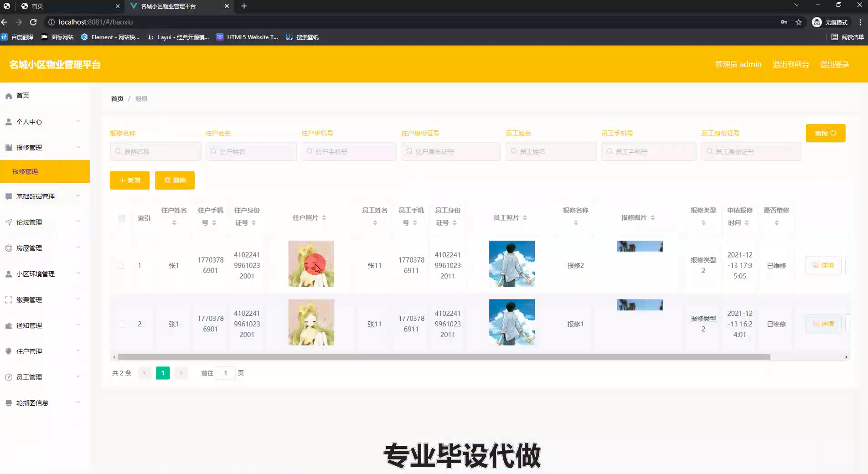
Task: Click the 轮播图信息 icon
Action: [9, 403]
